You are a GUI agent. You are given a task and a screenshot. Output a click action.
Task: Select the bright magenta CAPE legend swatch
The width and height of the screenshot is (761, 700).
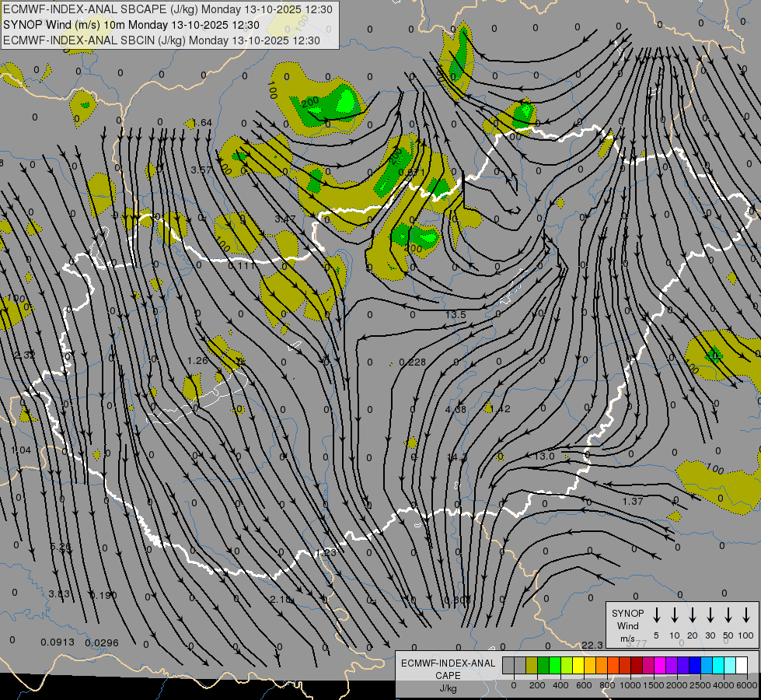click(660, 665)
